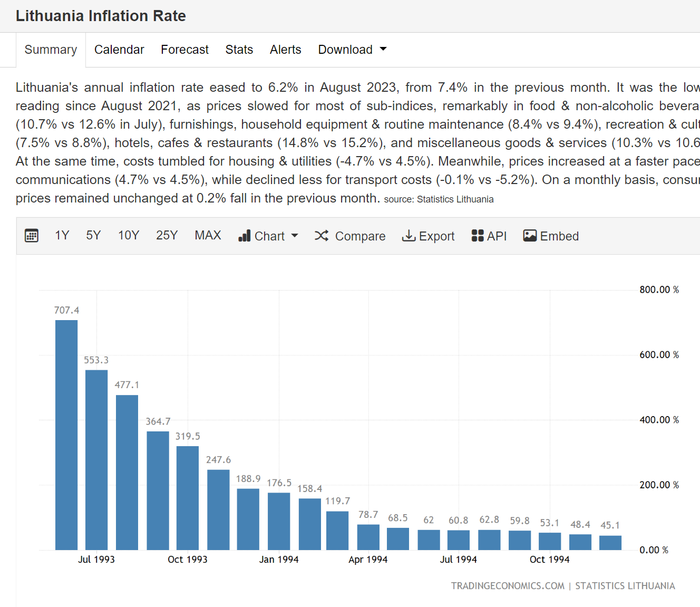This screenshot has width=700, height=607.
Task: Click the Lithuania Inflation Rate heading
Action: click(x=101, y=16)
